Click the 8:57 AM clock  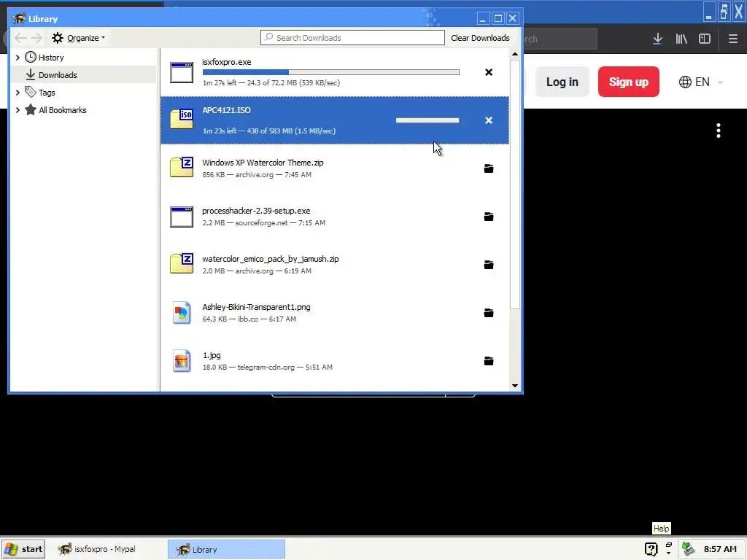point(720,549)
